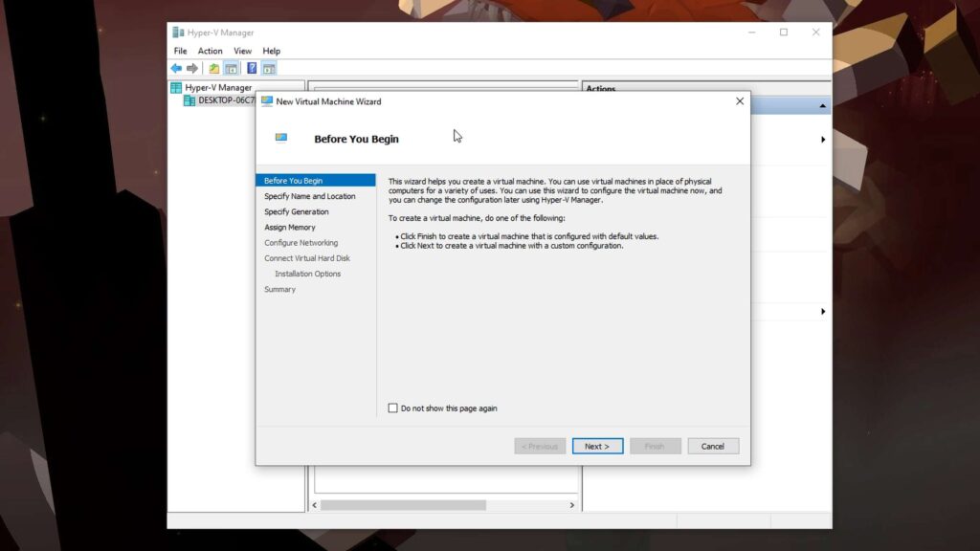Open the Action menu
This screenshot has width=980, height=551.
[210, 51]
